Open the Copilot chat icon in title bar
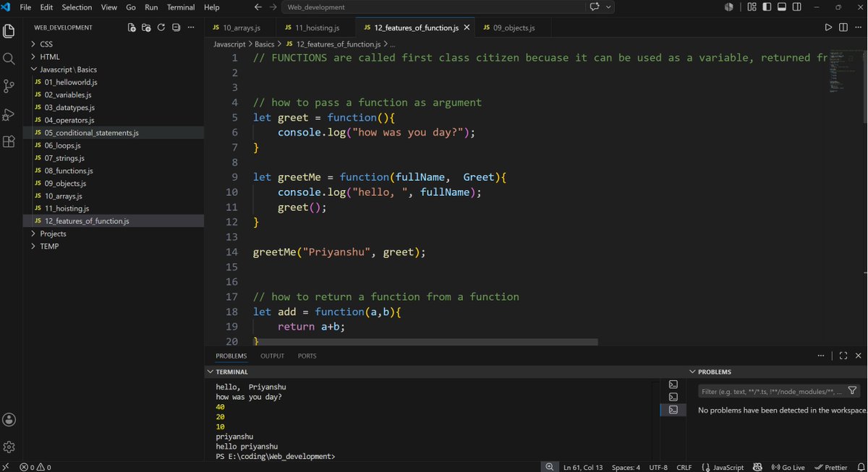The image size is (868, 472). [x=595, y=7]
